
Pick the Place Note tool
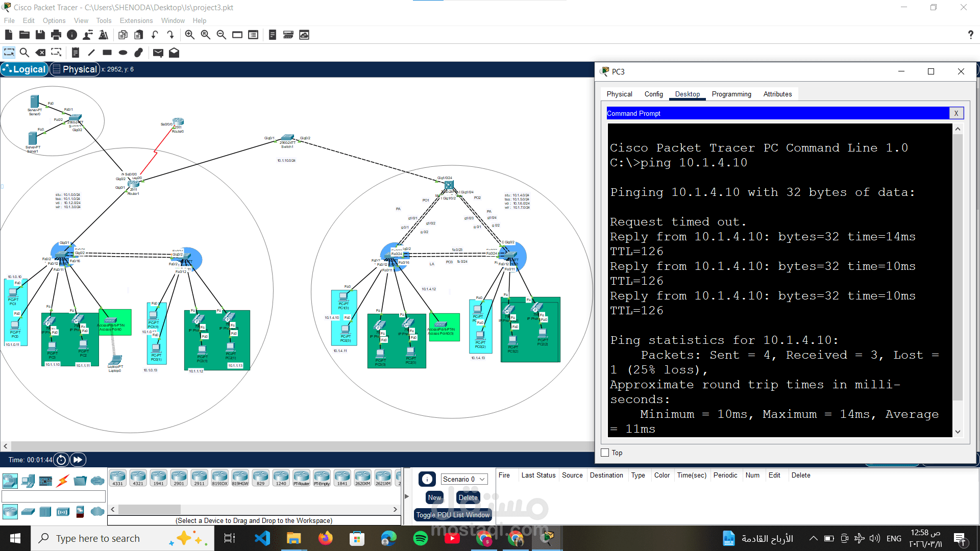tap(76, 53)
